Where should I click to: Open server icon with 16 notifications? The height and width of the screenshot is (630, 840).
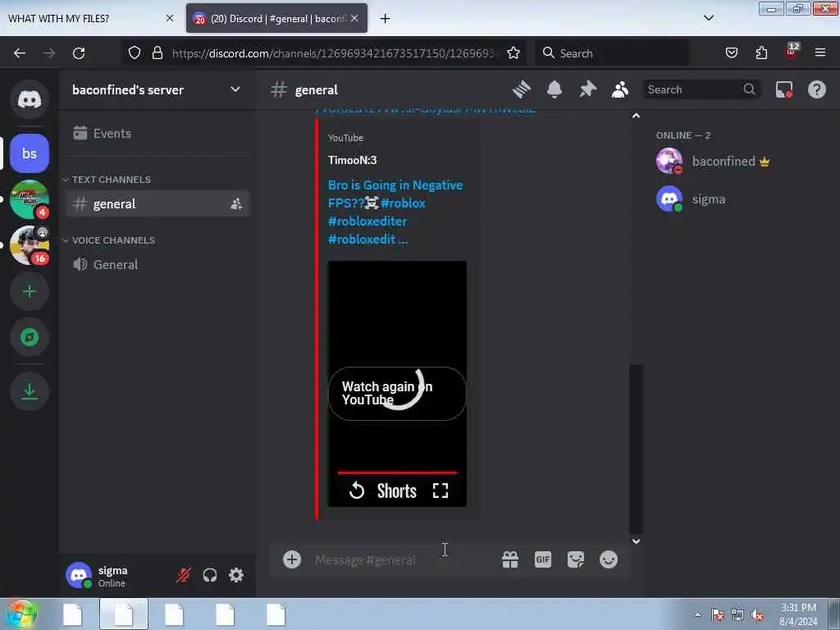(30, 245)
